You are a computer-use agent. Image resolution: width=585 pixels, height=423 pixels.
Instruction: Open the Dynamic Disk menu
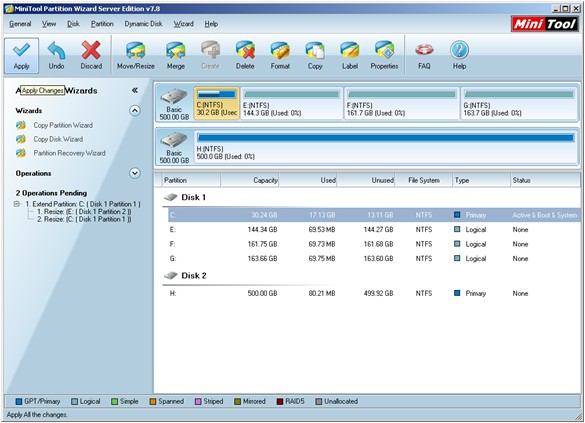(143, 24)
